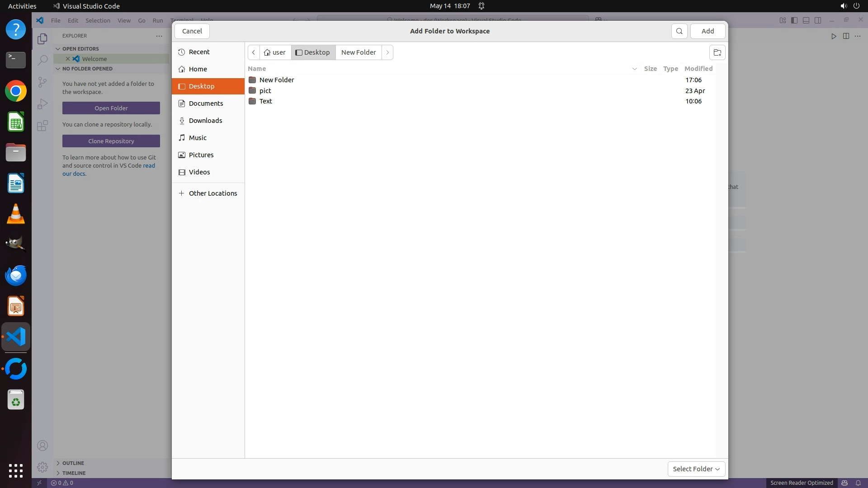Expand the Outline section

[x=73, y=463]
